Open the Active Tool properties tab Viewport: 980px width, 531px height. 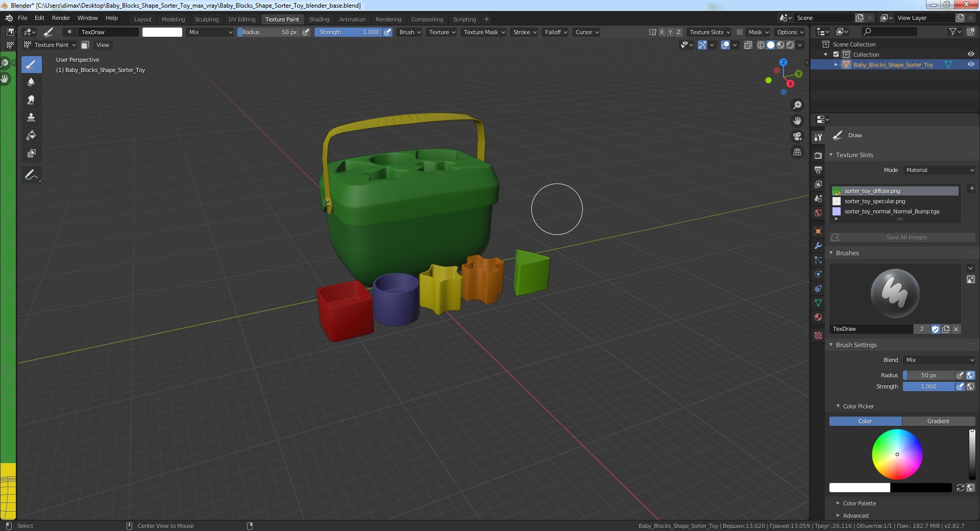click(x=818, y=137)
